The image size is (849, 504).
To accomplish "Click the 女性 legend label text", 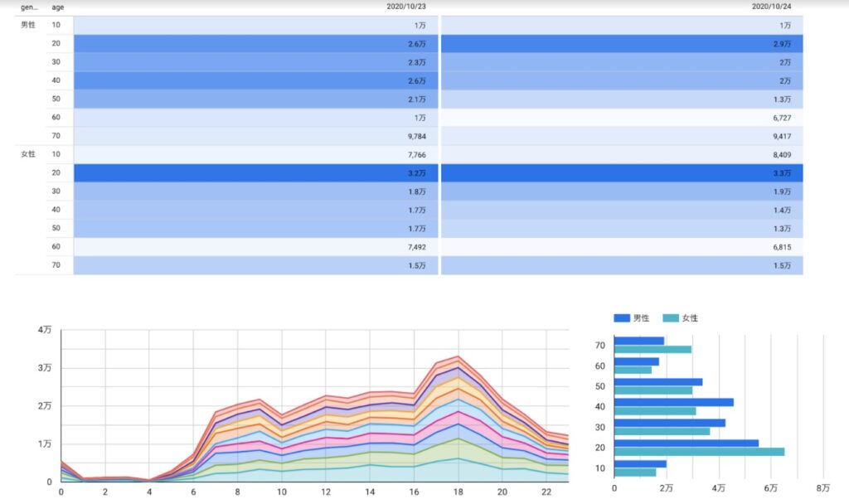I will (691, 317).
